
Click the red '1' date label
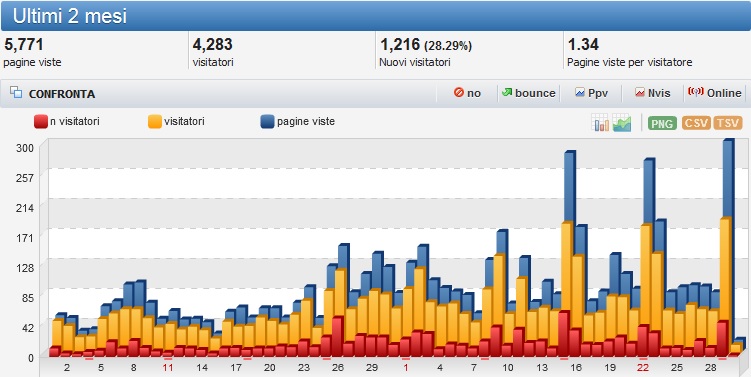tap(406, 368)
